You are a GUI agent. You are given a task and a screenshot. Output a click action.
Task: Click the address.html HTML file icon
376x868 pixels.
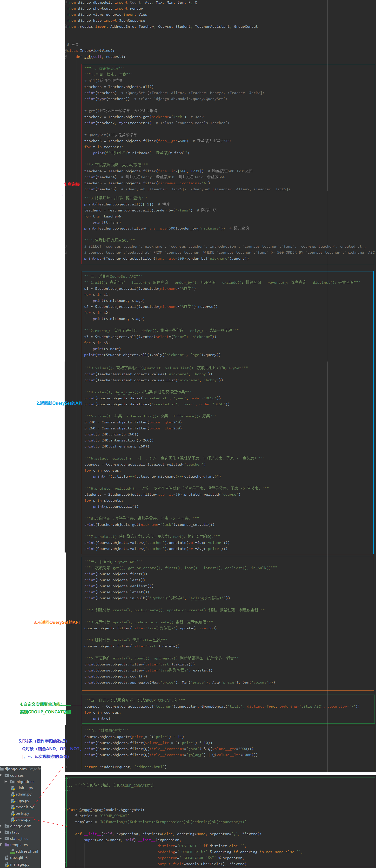click(13, 851)
